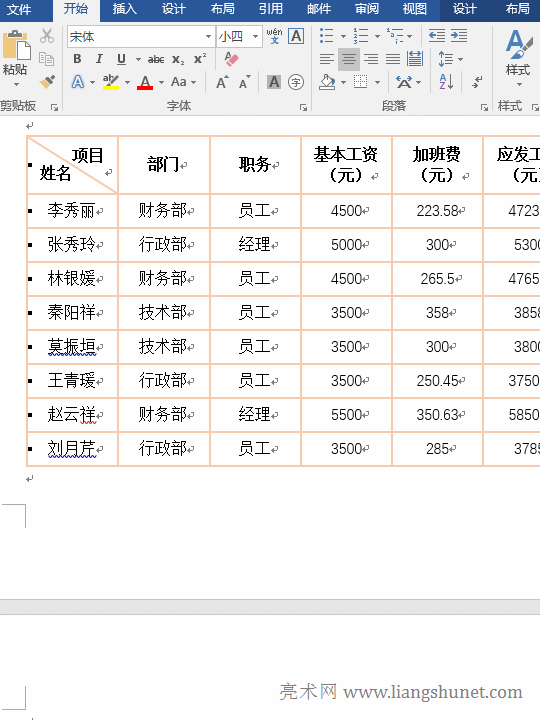Click the Format Painter brush icon

(47, 82)
